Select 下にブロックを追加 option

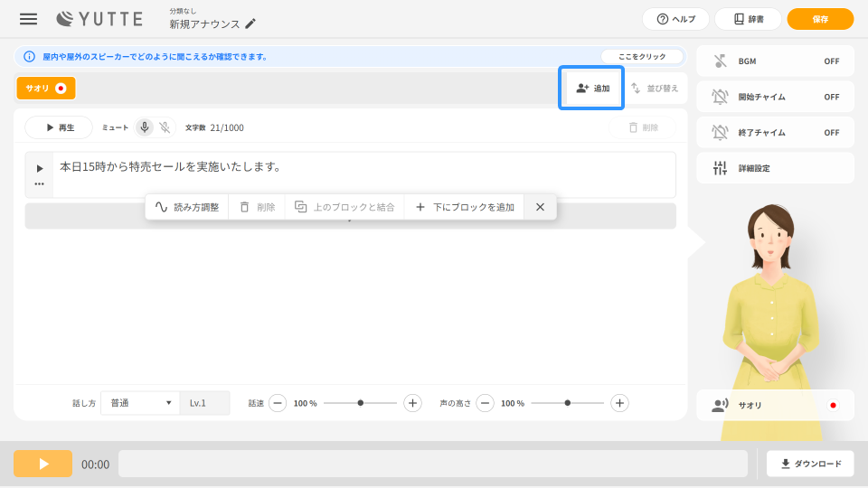pos(464,207)
